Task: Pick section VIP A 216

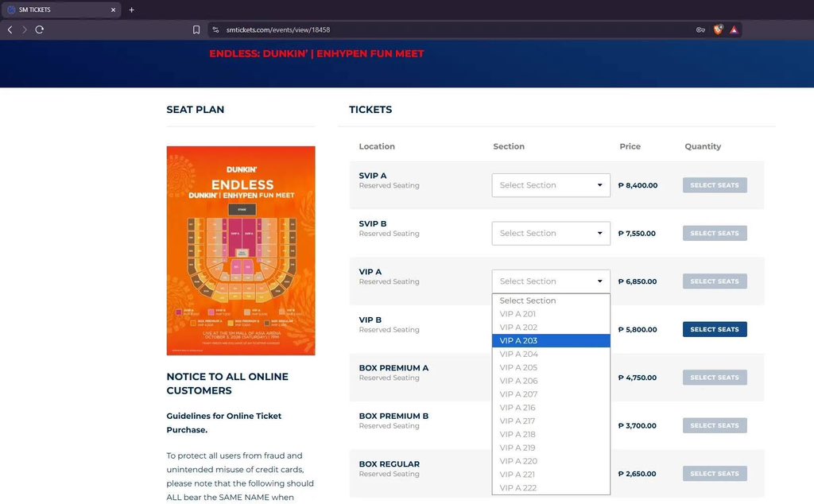Action: pos(551,408)
